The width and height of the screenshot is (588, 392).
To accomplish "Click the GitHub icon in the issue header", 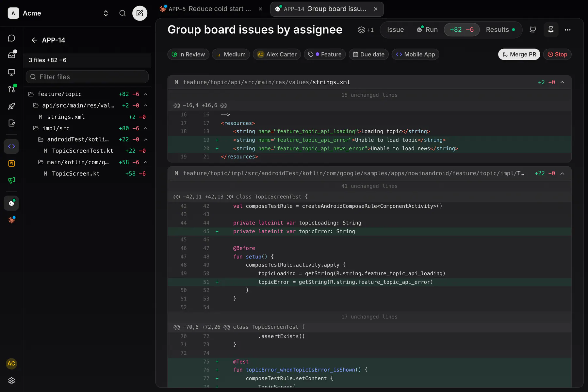I will coord(533,30).
